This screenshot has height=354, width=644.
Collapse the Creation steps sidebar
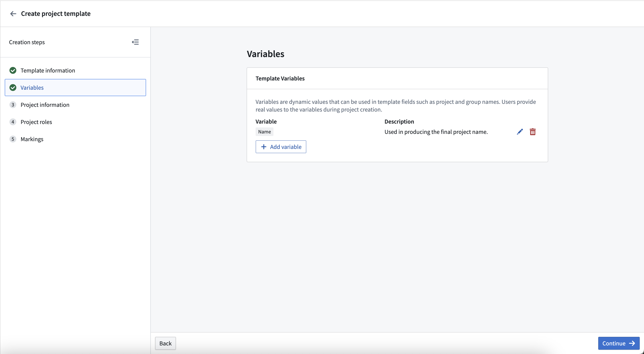pyautogui.click(x=135, y=42)
